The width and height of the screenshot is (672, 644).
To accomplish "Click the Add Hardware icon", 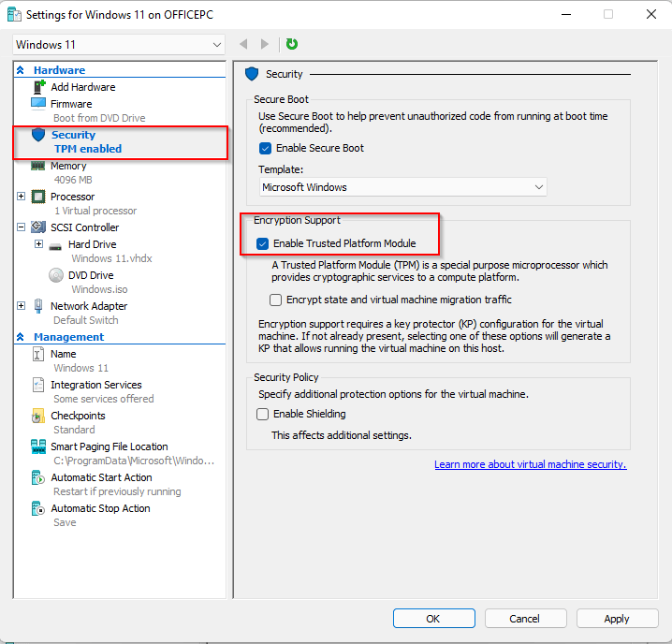I will click(x=38, y=87).
